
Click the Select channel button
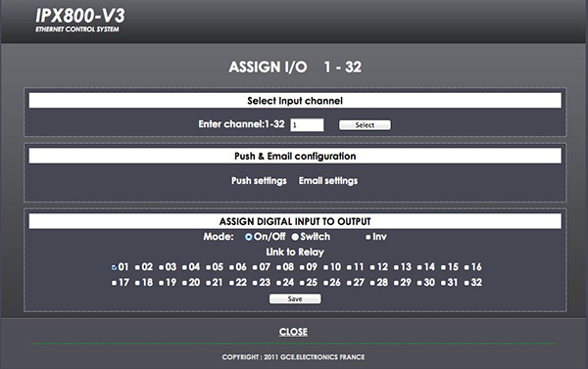(365, 125)
